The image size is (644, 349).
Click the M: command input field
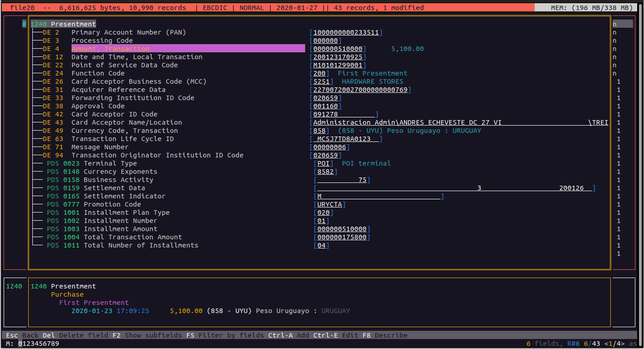click(39, 344)
